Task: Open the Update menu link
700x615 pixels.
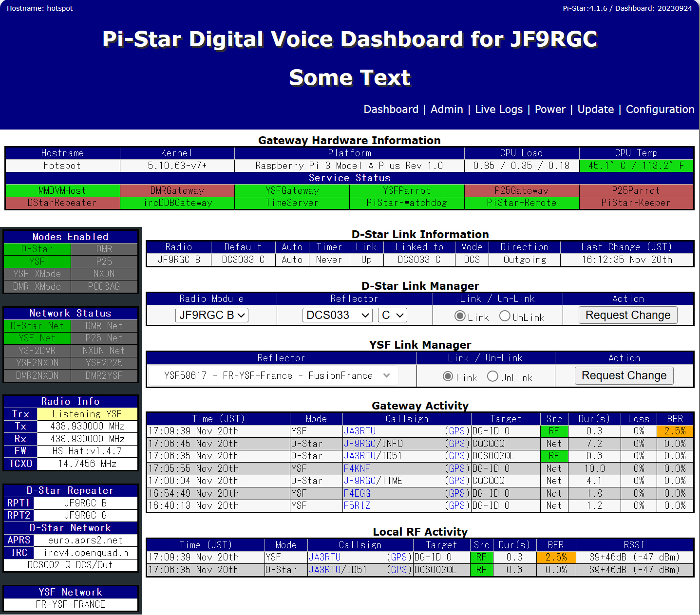Action: coord(595,109)
